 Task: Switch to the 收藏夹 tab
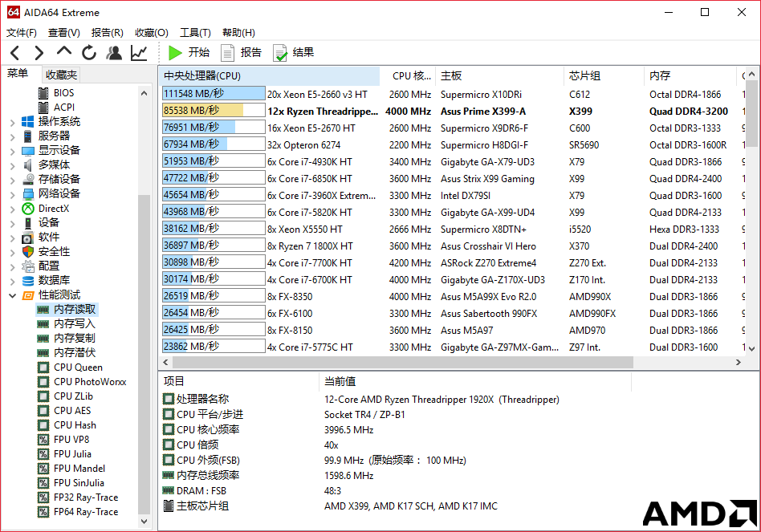click(x=61, y=75)
